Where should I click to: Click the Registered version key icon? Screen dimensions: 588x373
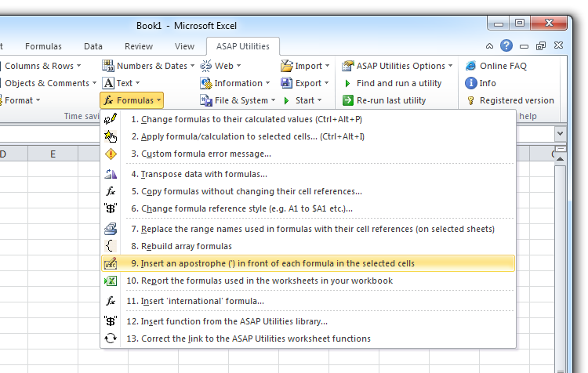click(x=471, y=100)
